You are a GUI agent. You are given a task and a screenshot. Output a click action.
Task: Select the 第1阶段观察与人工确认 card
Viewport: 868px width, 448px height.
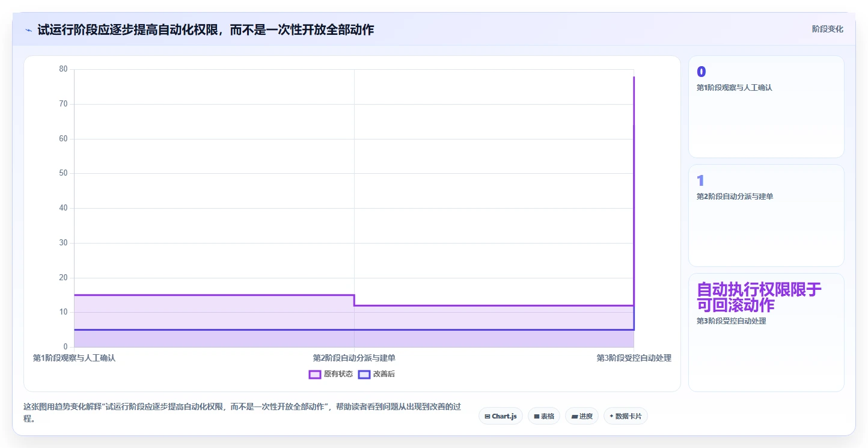766,106
